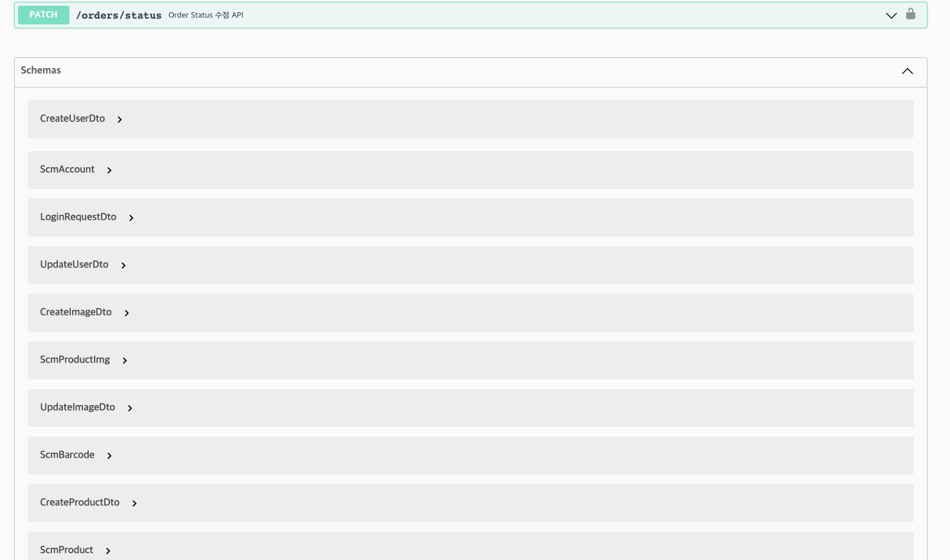Select the ScmAccount schema name

pos(67,169)
